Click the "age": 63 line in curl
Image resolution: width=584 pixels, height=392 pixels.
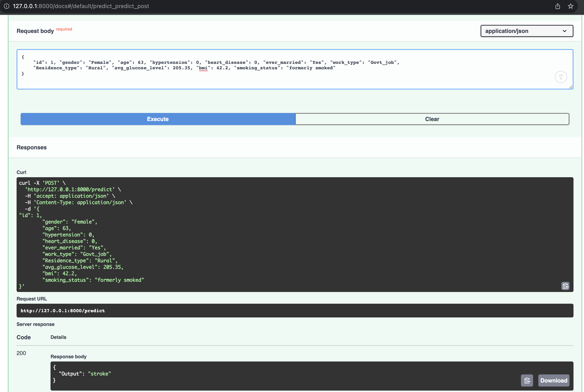pyautogui.click(x=57, y=228)
